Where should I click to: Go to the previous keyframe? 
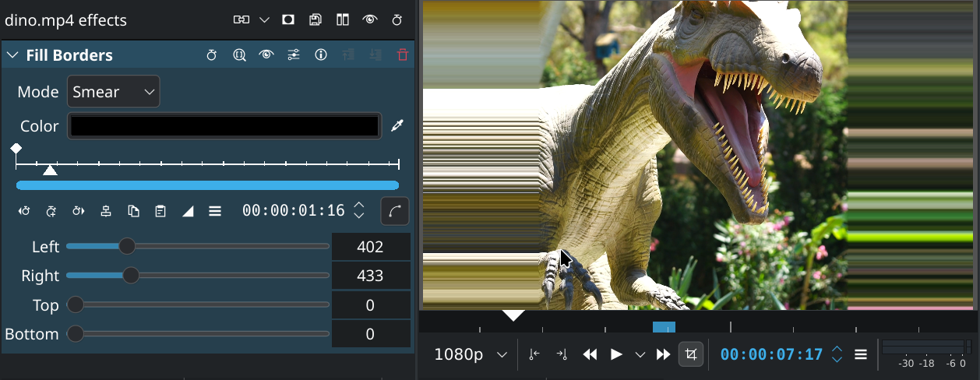[24, 211]
